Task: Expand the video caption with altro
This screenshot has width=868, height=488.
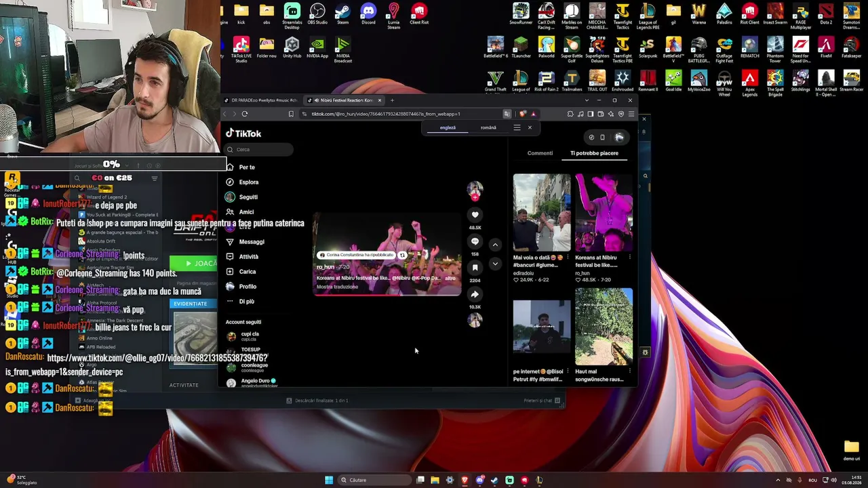Action: pyautogui.click(x=450, y=278)
